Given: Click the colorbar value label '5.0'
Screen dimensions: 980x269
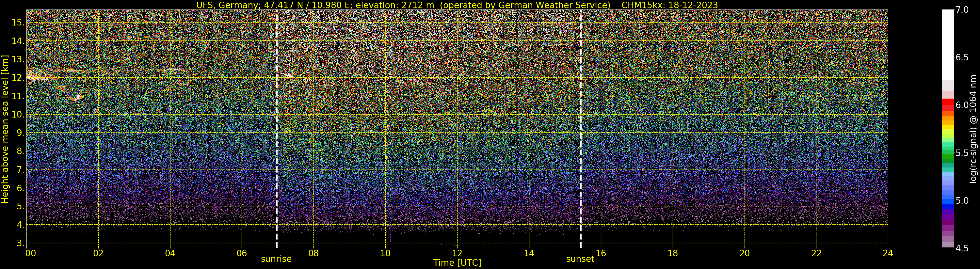Looking at the screenshot, I should coord(962,200).
